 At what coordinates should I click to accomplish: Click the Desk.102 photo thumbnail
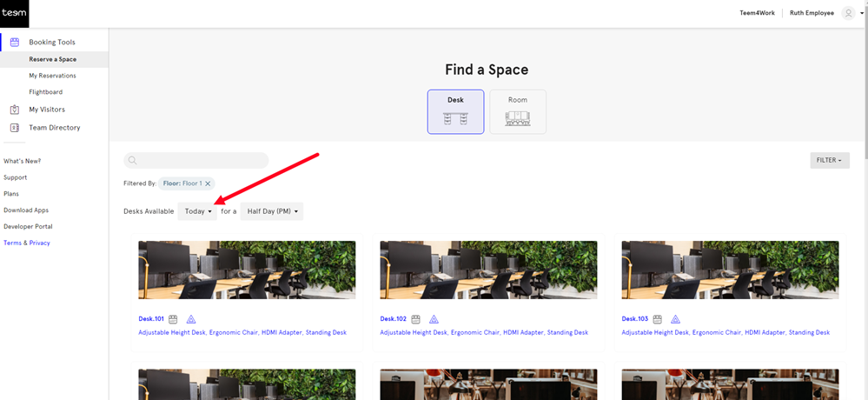(489, 270)
